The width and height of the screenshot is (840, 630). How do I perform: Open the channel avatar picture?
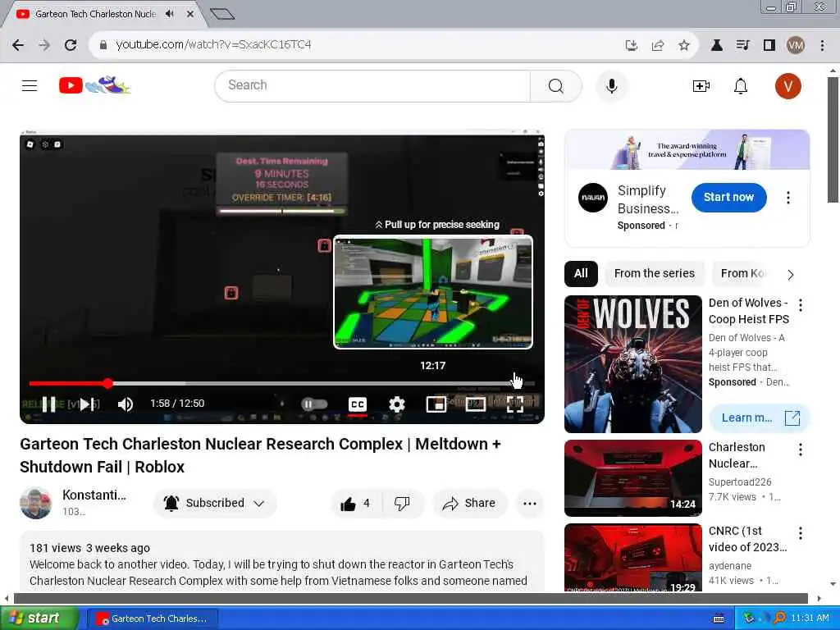(36, 503)
